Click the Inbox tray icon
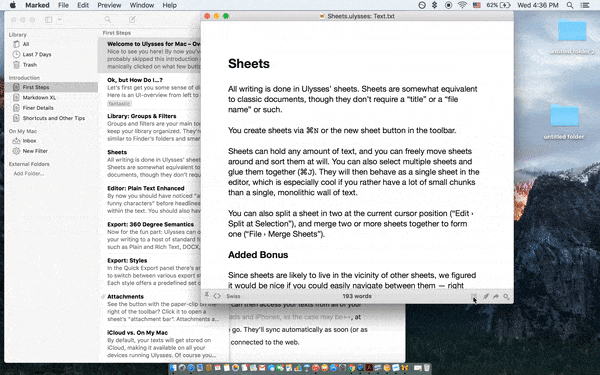Image resolution: width=600 pixels, height=375 pixels. click(16, 140)
